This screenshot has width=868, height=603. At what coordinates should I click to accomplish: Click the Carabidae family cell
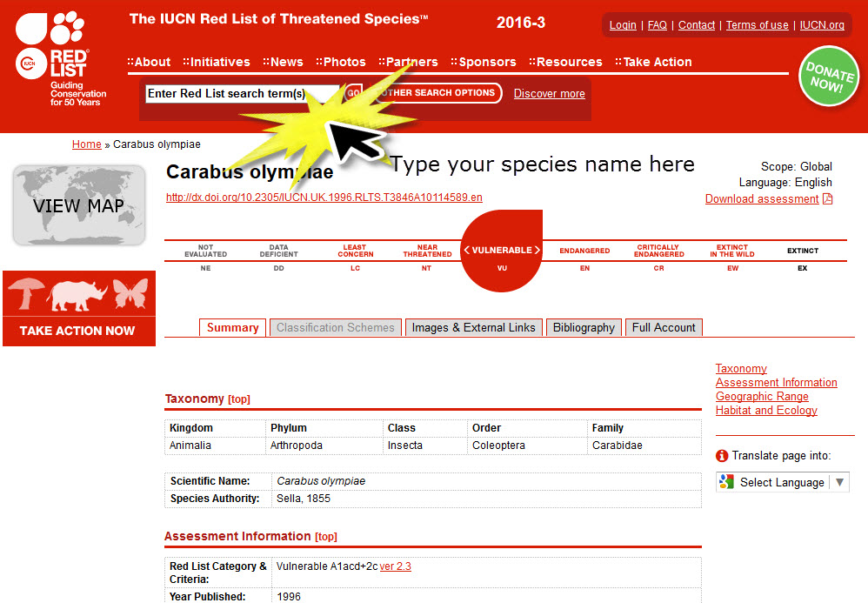point(644,446)
